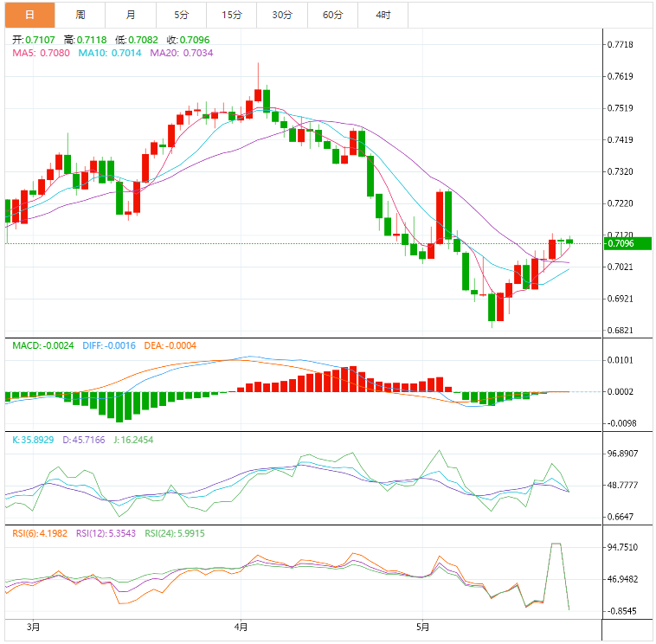Click the 4月 marker on time axis

(x=241, y=626)
